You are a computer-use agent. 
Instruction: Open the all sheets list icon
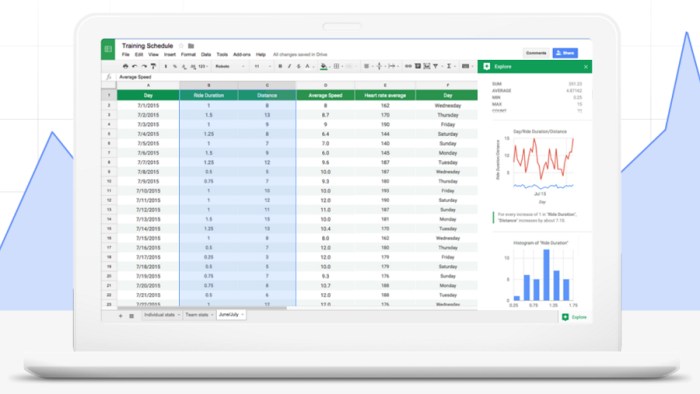click(x=131, y=316)
